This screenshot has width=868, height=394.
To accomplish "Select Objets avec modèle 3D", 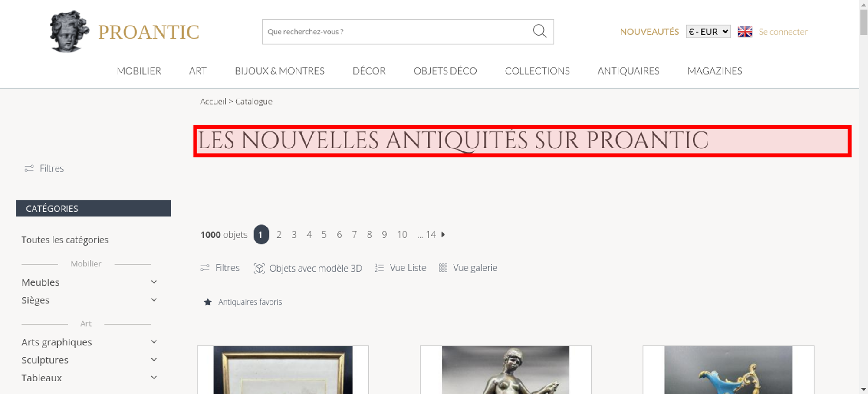I will (308, 268).
